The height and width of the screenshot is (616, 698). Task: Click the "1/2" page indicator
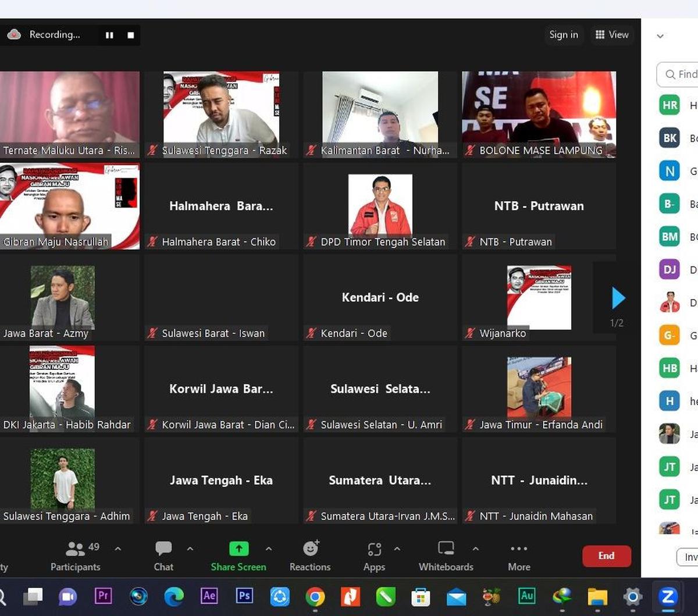[x=617, y=323]
